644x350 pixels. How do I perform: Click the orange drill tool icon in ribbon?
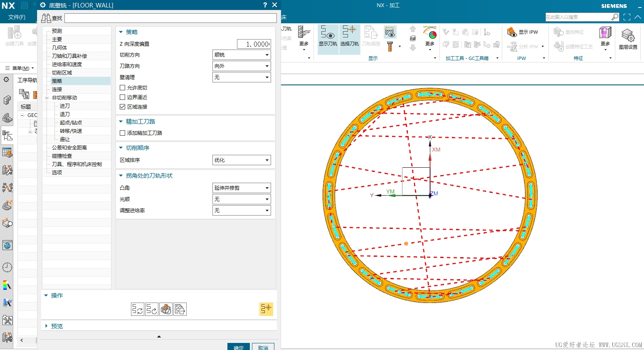point(390,46)
